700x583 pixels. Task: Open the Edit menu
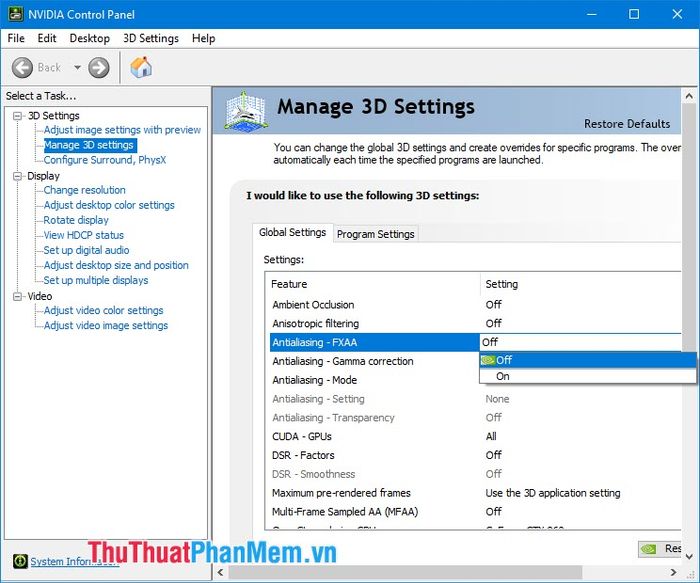(47, 38)
